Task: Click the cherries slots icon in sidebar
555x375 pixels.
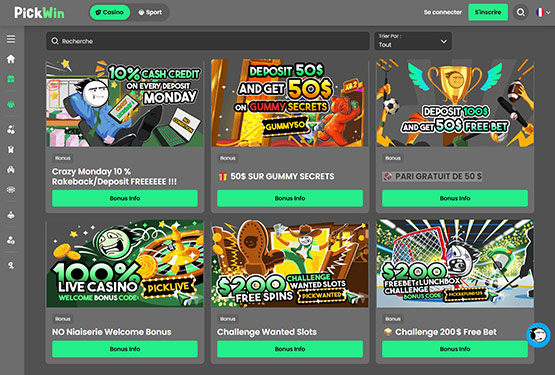Action: (11, 130)
